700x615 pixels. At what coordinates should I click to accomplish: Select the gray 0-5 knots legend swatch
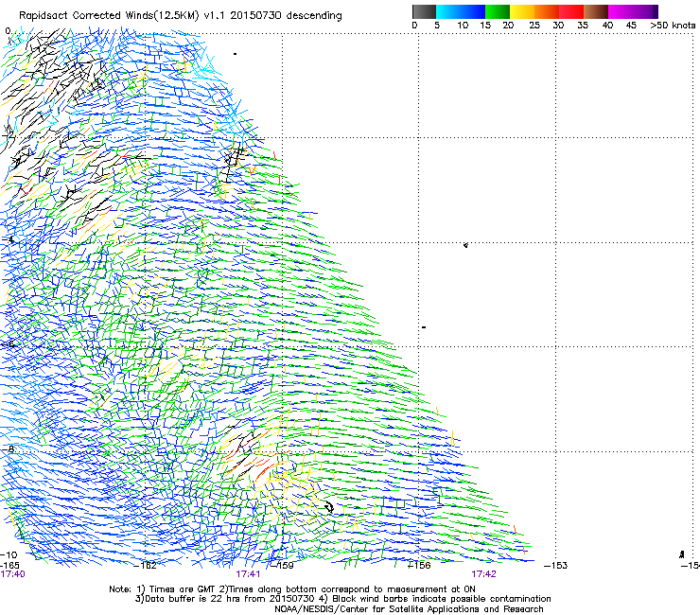(x=424, y=11)
